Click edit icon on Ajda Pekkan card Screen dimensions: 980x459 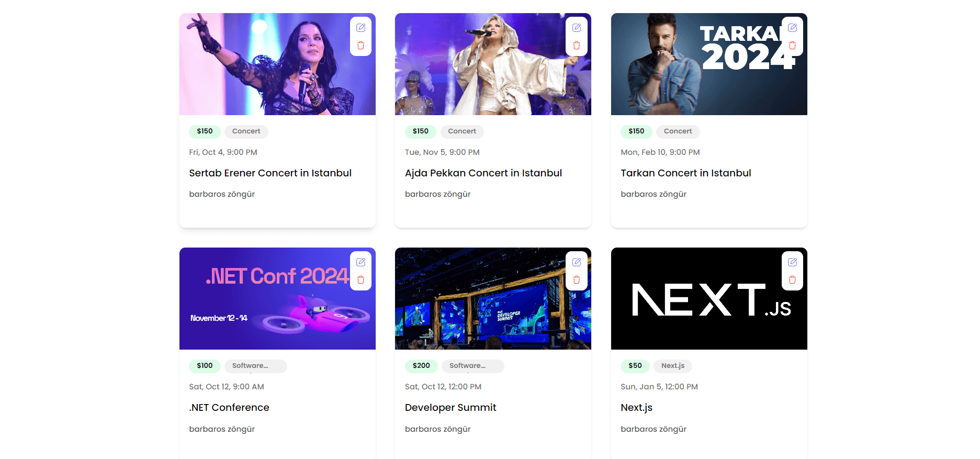(577, 28)
